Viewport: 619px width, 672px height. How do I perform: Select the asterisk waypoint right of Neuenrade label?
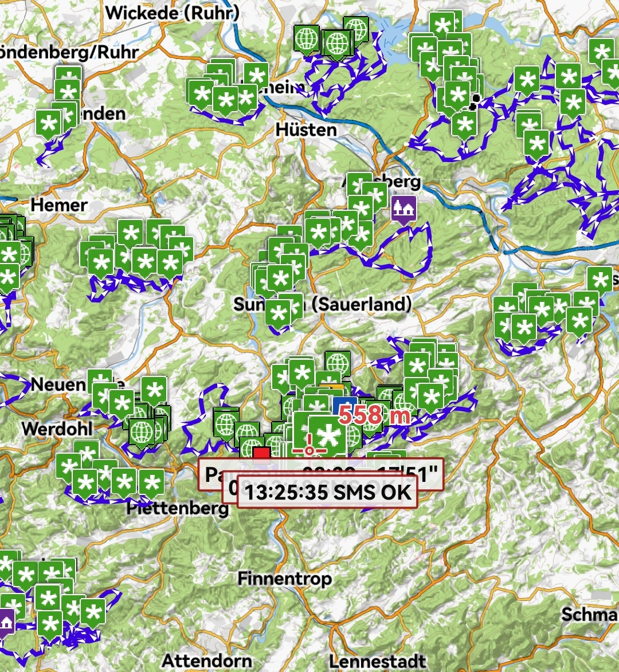point(154,390)
